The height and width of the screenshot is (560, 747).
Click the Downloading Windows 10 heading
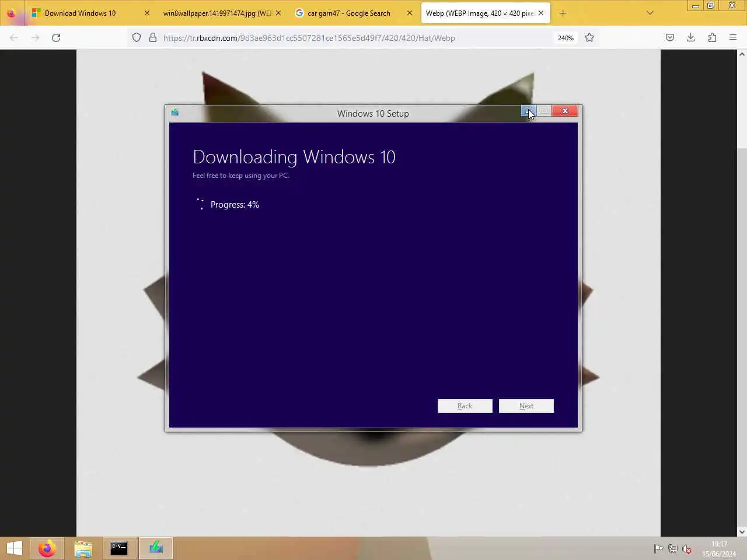tap(294, 157)
